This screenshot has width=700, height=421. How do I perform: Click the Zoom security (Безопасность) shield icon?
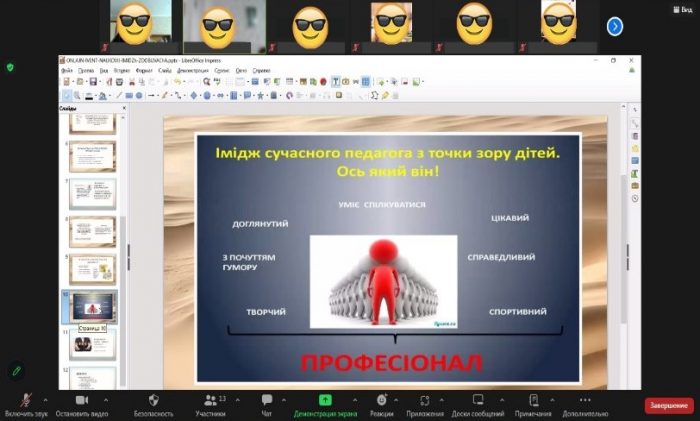[x=153, y=400]
